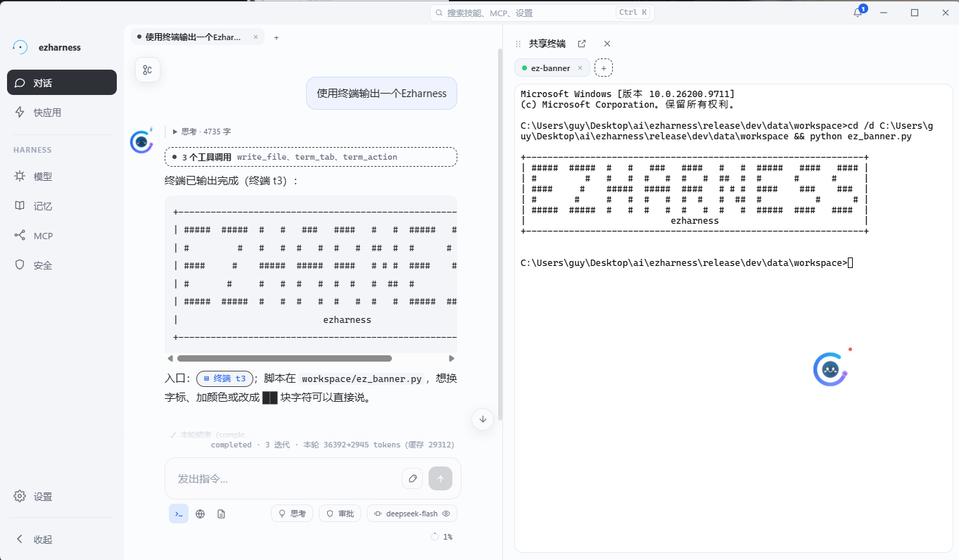Focus the 搜索技能、MCP、设置 search field
The image size is (959, 560).
tap(542, 13)
